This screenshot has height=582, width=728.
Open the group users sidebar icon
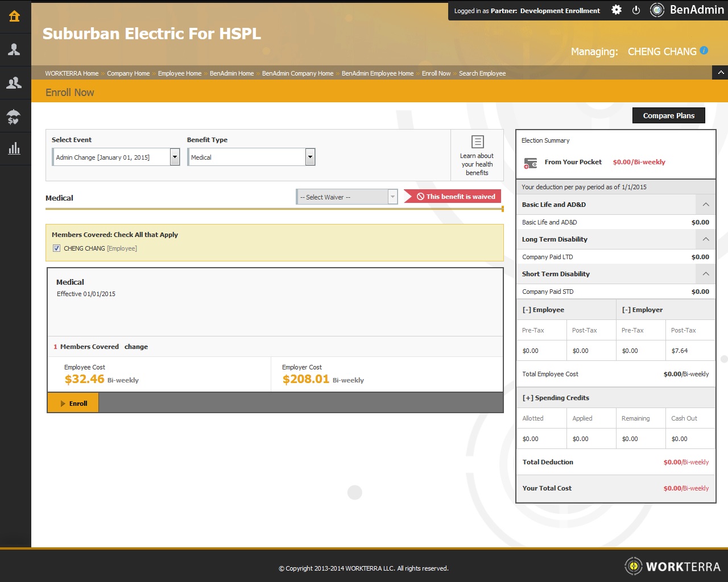click(15, 83)
